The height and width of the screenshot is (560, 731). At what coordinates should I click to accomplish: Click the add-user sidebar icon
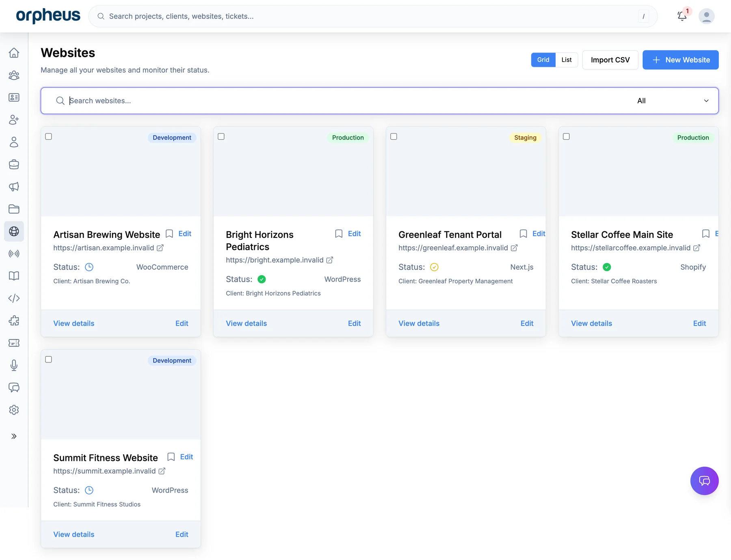14,120
